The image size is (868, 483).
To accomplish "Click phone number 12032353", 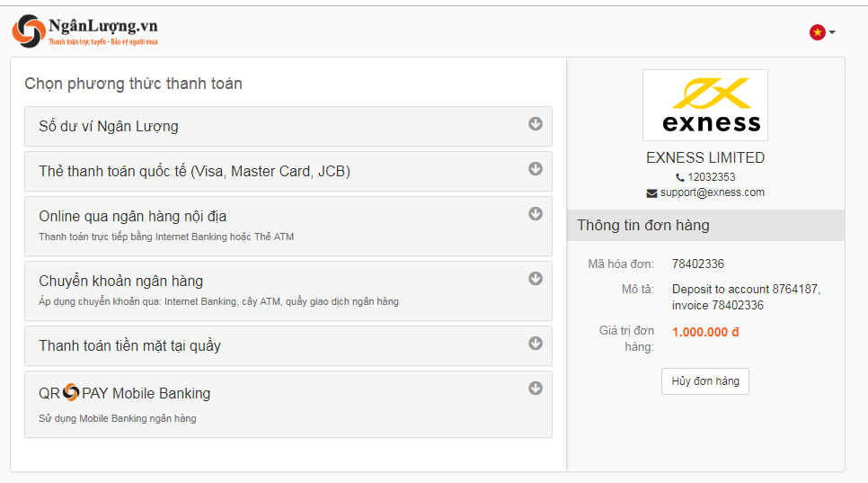I will (x=712, y=176).
